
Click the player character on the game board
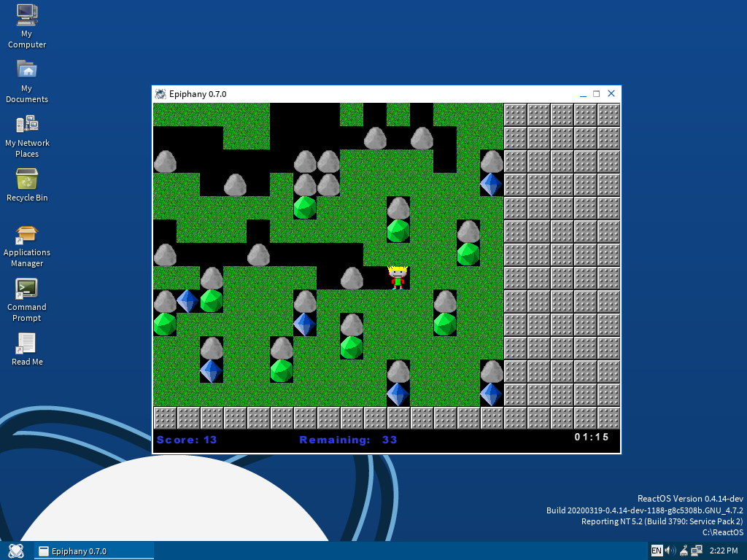(x=398, y=277)
